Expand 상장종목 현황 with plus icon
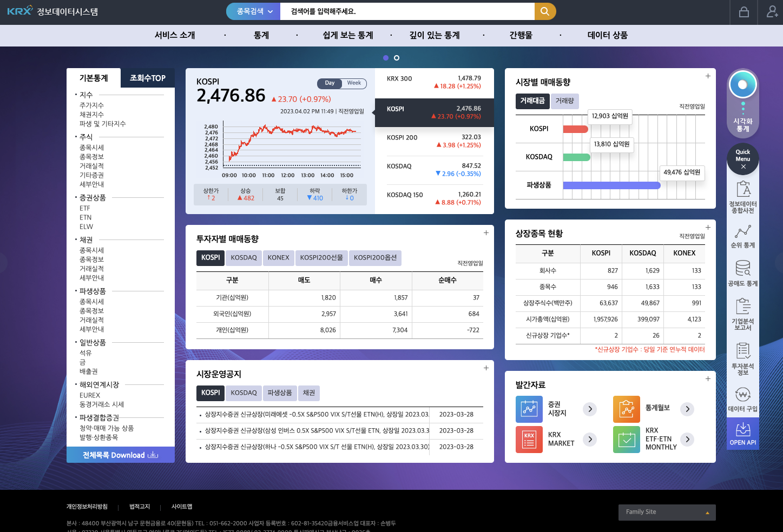The width and height of the screenshot is (783, 532). pos(708,228)
